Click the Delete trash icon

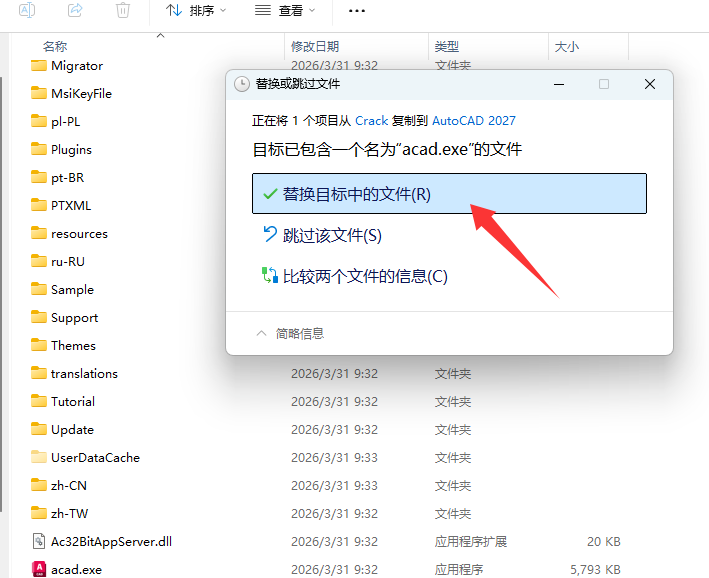pyautogui.click(x=123, y=10)
